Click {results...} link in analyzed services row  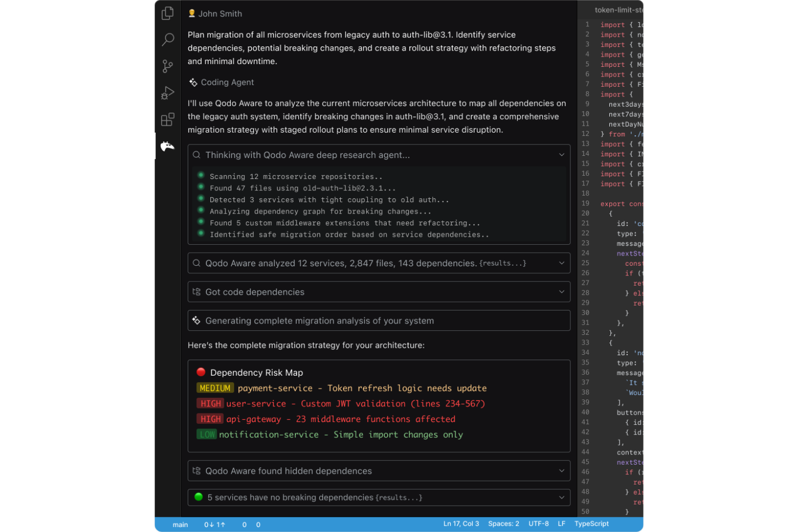point(503,264)
